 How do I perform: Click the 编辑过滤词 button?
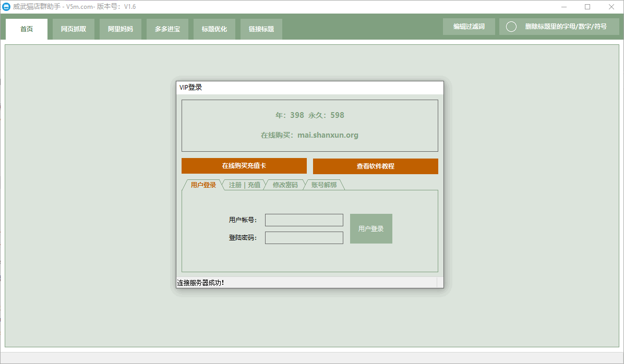469,27
